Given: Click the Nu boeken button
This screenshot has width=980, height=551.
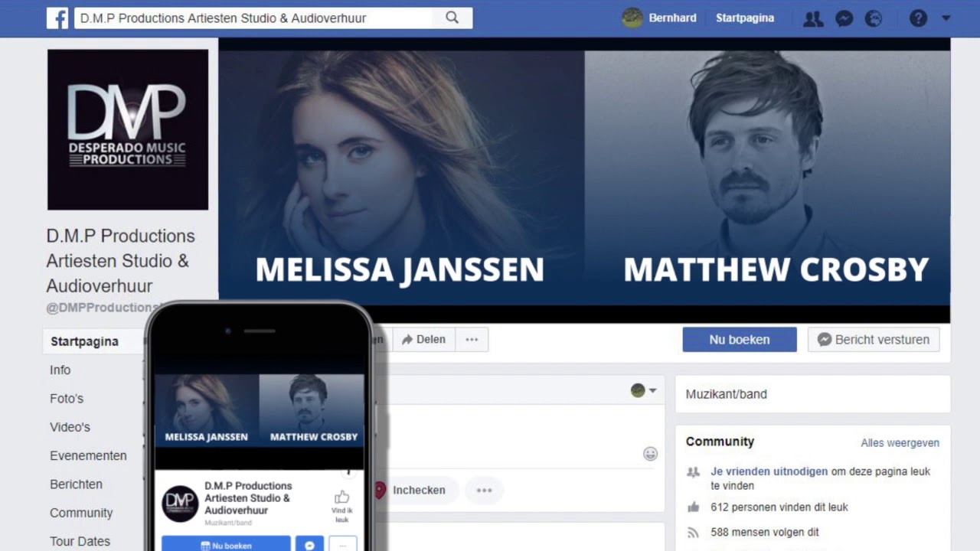Looking at the screenshot, I should [740, 339].
